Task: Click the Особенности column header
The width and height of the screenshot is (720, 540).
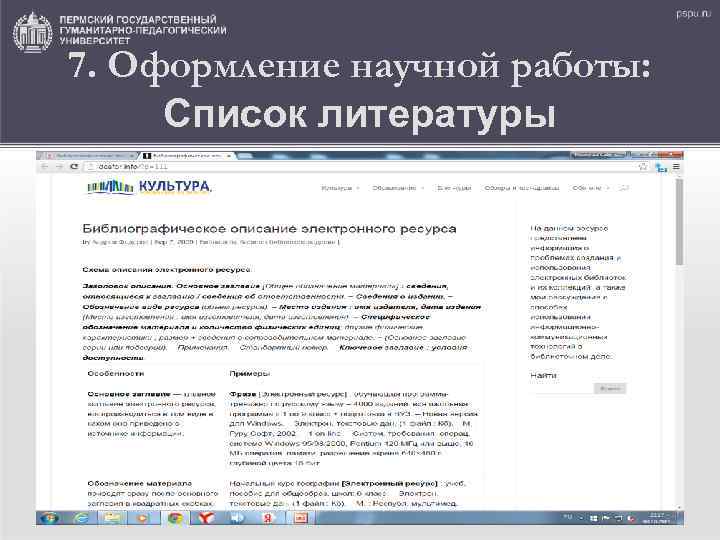Action: (116, 373)
